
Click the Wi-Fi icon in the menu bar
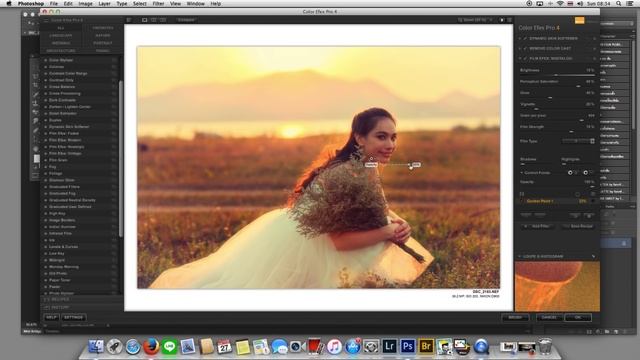560,4
